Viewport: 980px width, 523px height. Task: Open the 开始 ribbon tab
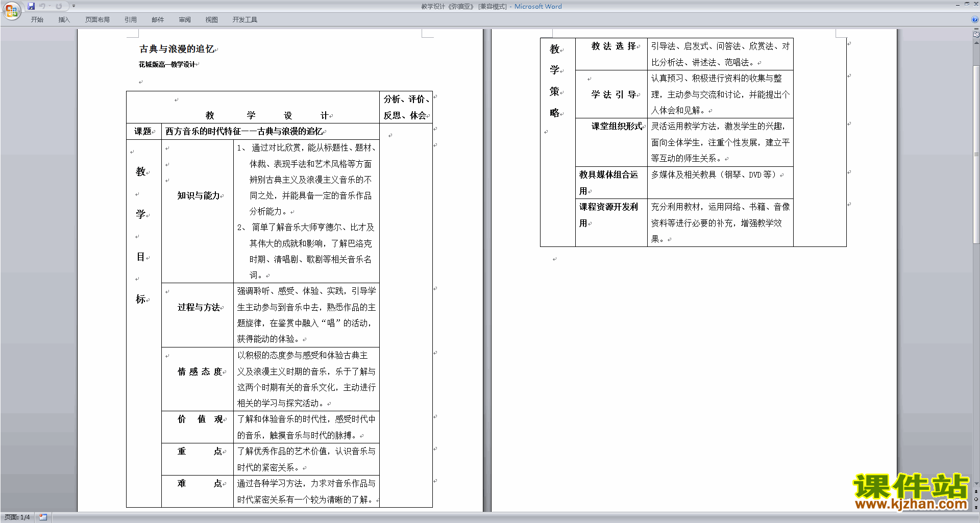[x=37, y=20]
